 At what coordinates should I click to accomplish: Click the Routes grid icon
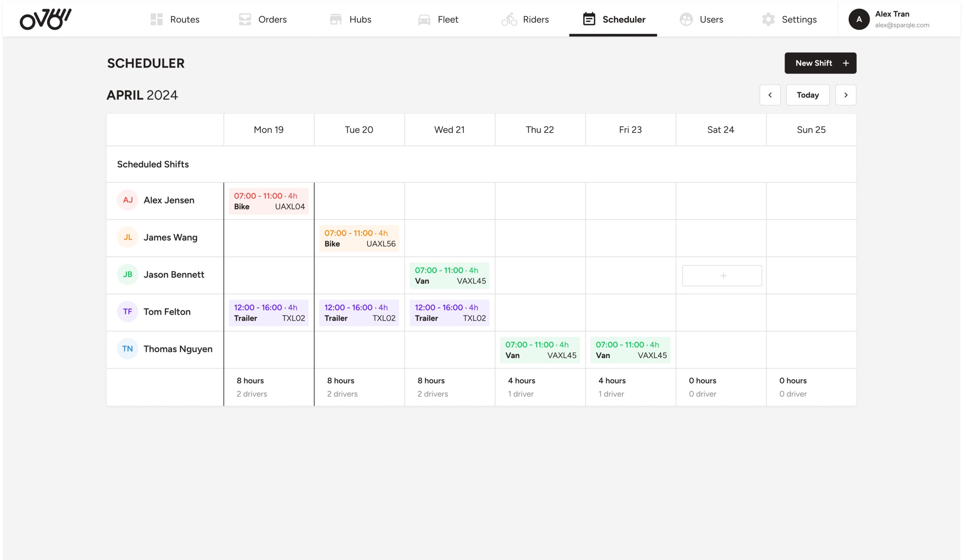tap(156, 19)
